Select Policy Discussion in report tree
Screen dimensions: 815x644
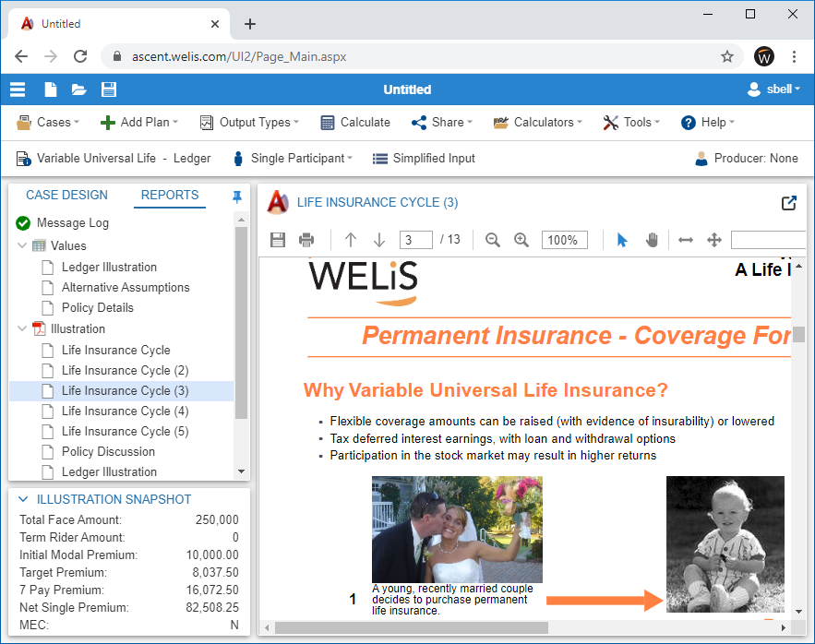[x=108, y=452]
